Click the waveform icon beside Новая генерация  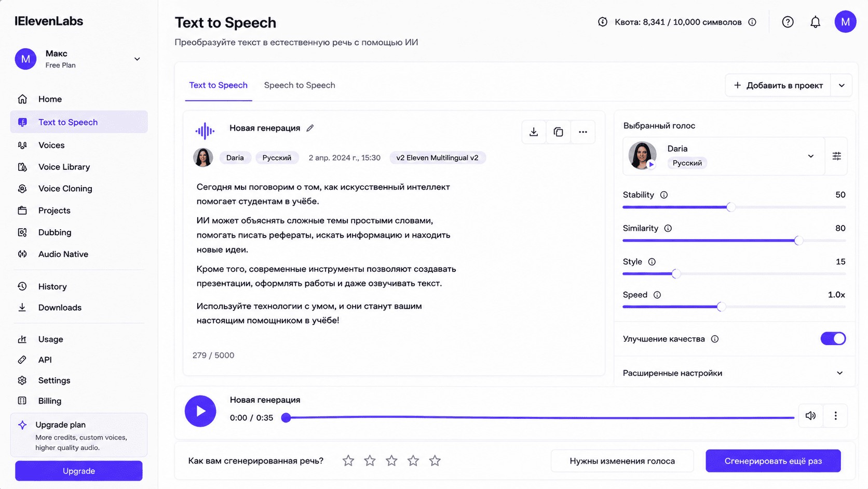pos(205,131)
